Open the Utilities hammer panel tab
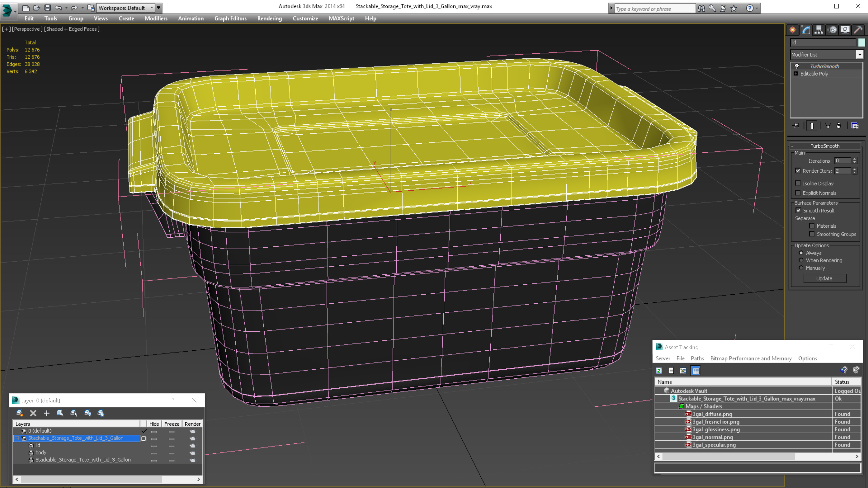The width and height of the screenshot is (868, 488). 858,30
